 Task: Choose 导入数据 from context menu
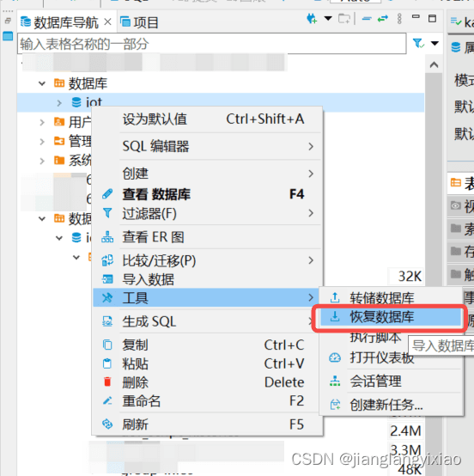click(208, 279)
